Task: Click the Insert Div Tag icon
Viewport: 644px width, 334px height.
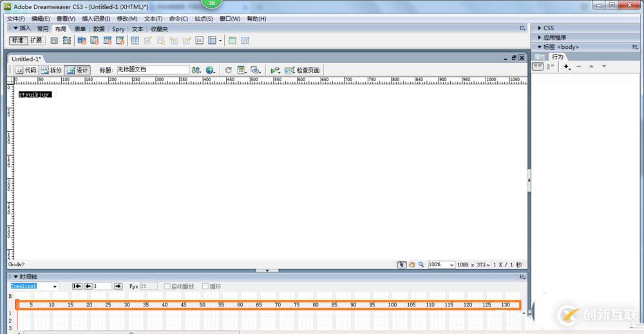Action: (x=54, y=41)
